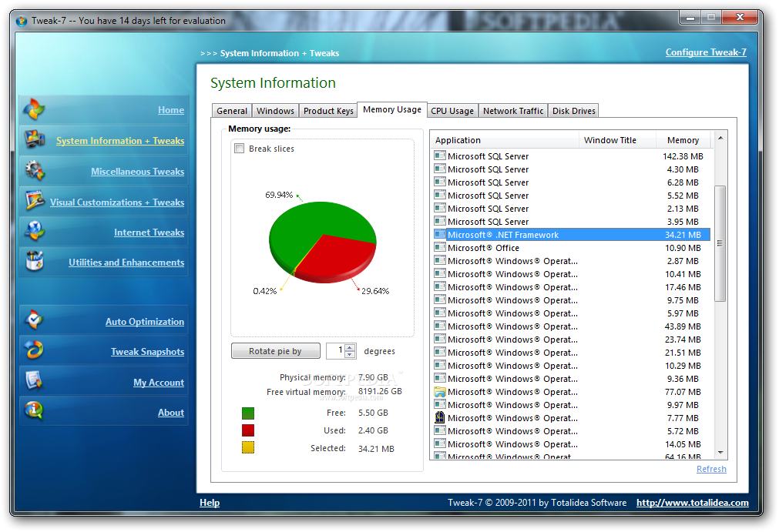Open the Disk Drives tab

574,111
